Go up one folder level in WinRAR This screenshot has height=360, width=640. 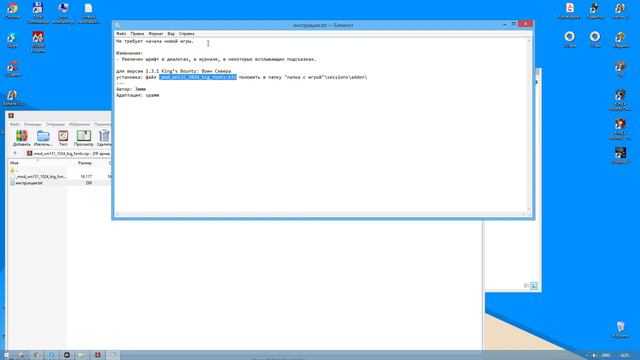(x=15, y=153)
